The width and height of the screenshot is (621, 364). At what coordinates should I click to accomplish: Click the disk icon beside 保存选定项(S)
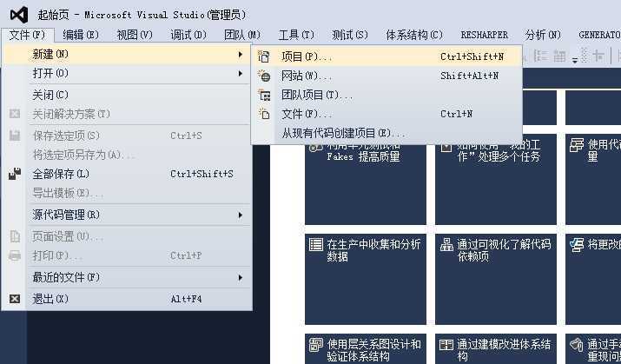point(15,136)
